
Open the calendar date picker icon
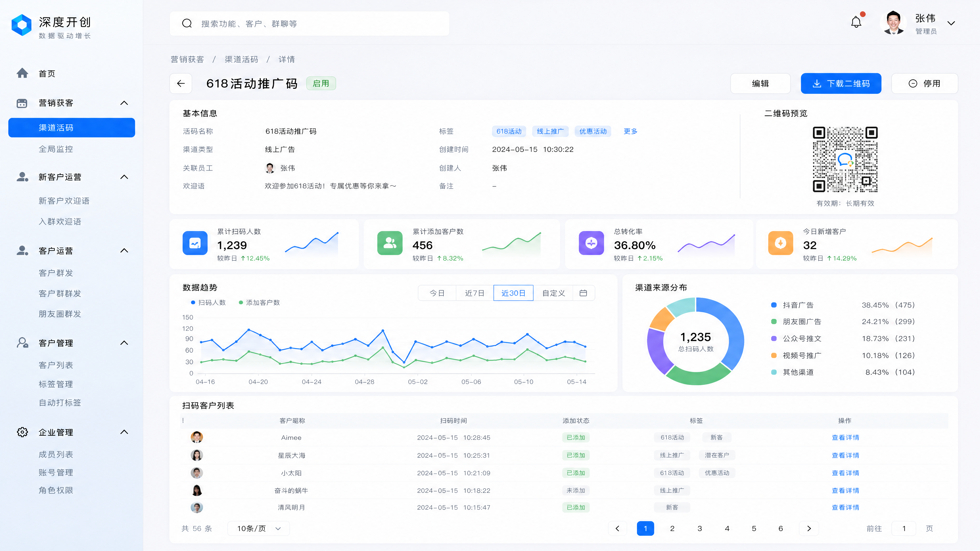coord(583,293)
